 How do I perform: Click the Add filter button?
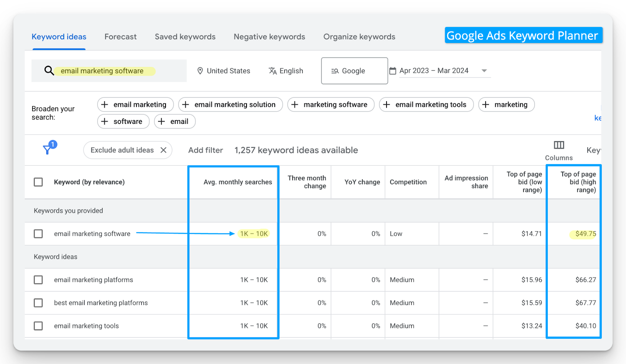click(x=205, y=150)
